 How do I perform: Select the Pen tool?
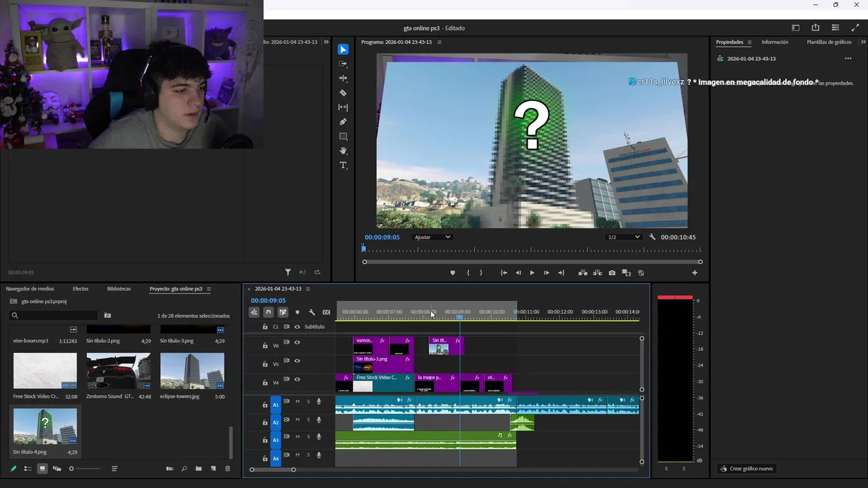[x=343, y=122]
